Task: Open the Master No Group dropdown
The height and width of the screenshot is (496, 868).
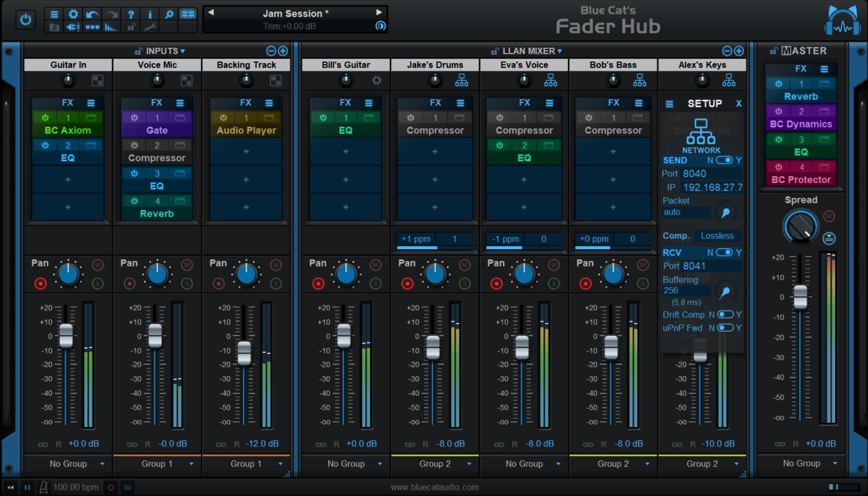Action: [x=801, y=463]
